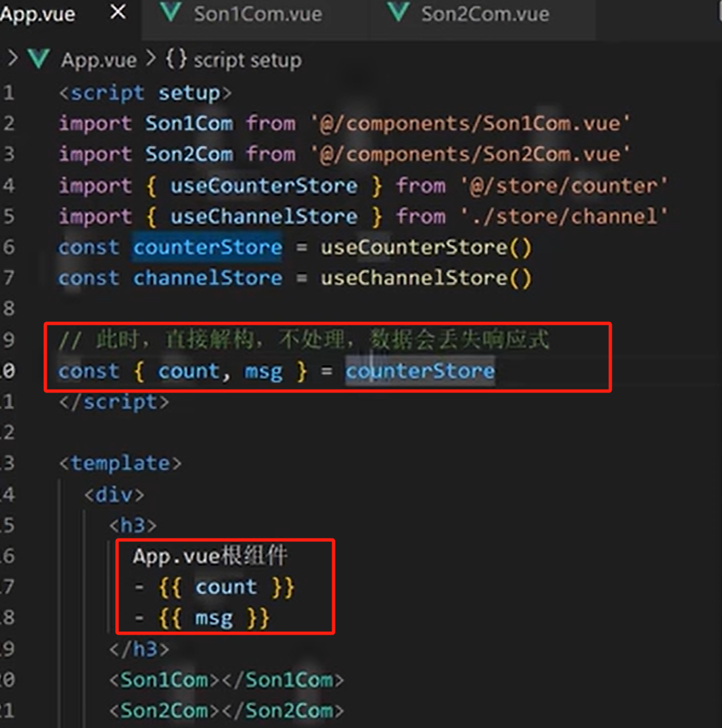Click highlighted 'counterStore' on line 10
The width and height of the screenshot is (722, 728).
[420, 371]
